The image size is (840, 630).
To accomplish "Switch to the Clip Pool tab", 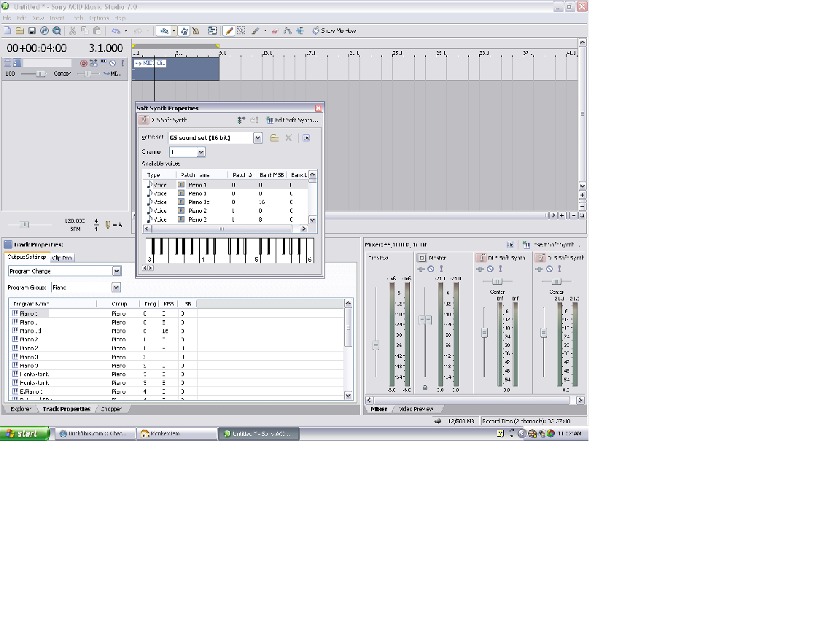I will pyautogui.click(x=62, y=257).
